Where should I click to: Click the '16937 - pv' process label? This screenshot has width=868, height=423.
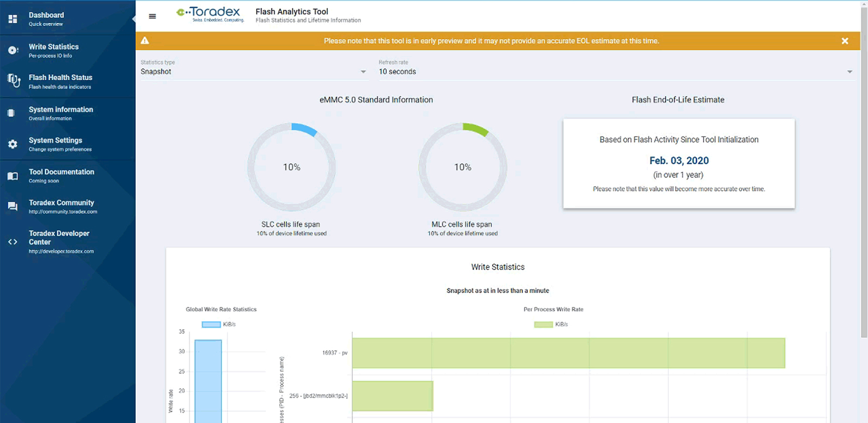[335, 353]
